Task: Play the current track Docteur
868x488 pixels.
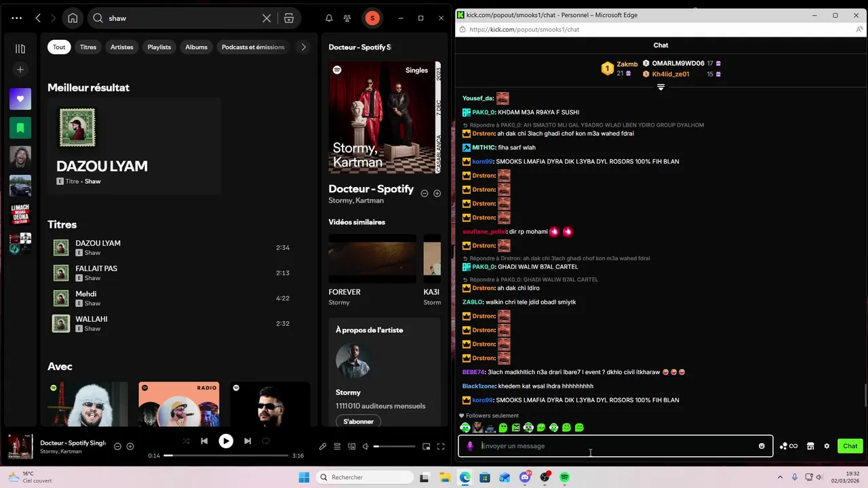Action: coord(226,441)
